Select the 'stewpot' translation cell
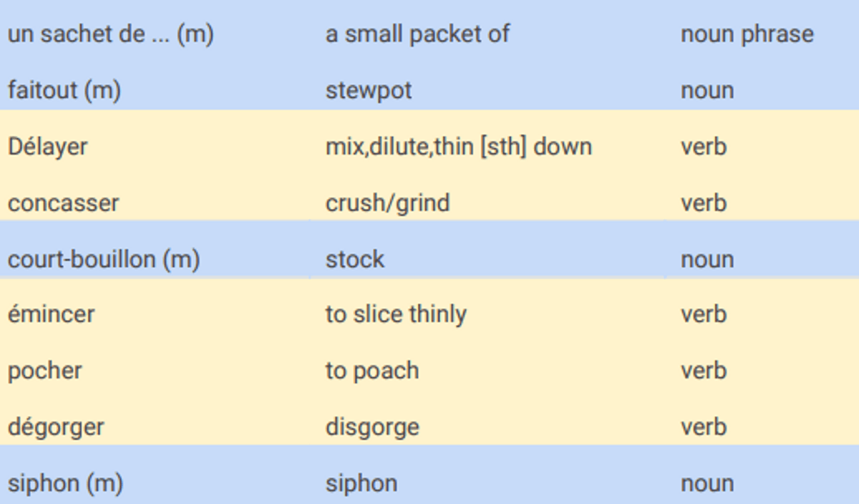This screenshot has width=859, height=504. tap(487, 90)
